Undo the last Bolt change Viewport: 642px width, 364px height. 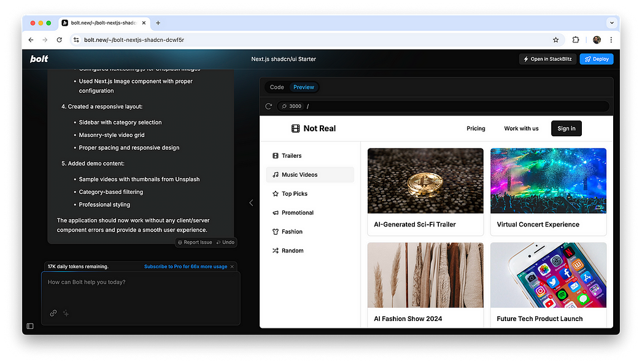(225, 242)
